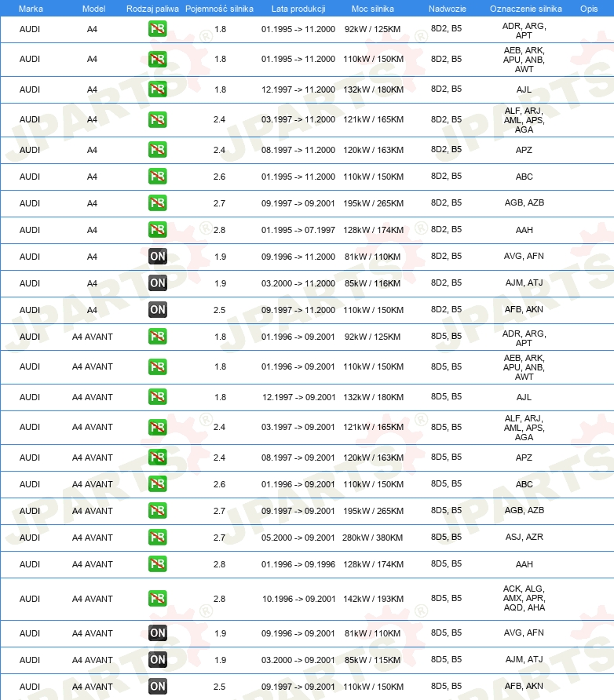Click the Lata produkcji column header
The height and width of the screenshot is (700, 614).
(x=298, y=9)
